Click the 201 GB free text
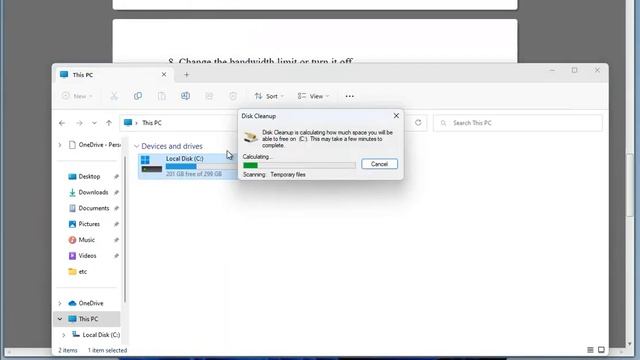 click(194, 174)
